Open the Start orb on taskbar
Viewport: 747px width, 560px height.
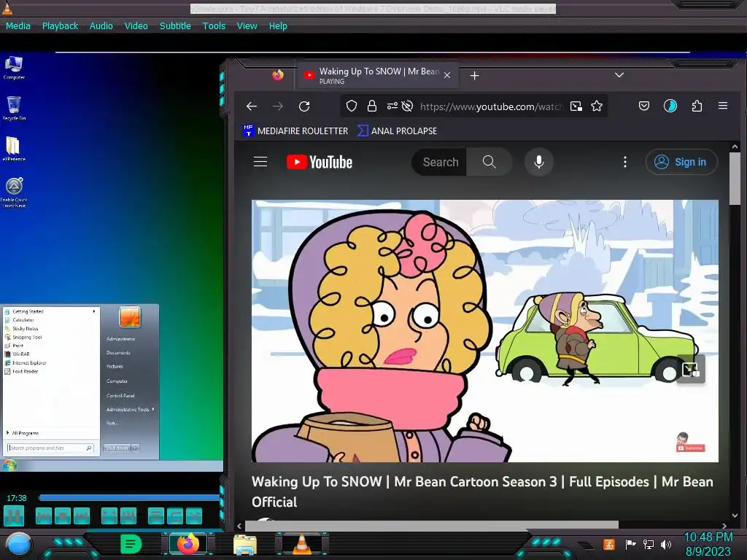point(19,544)
